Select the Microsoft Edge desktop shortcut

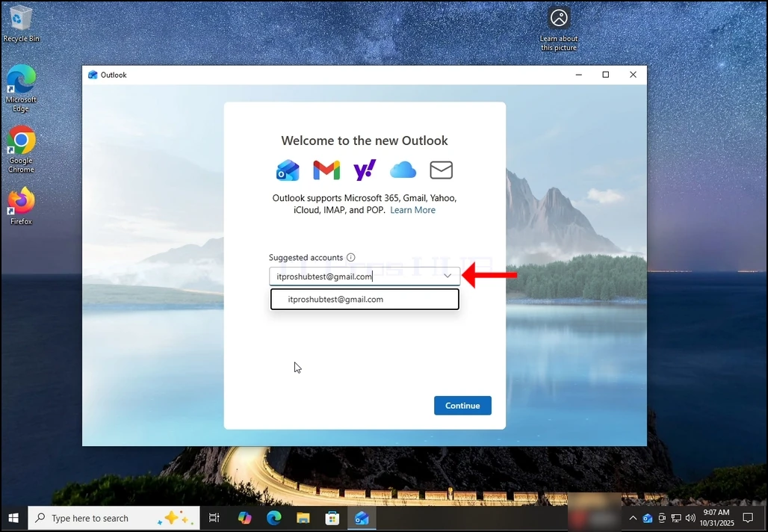(21, 88)
